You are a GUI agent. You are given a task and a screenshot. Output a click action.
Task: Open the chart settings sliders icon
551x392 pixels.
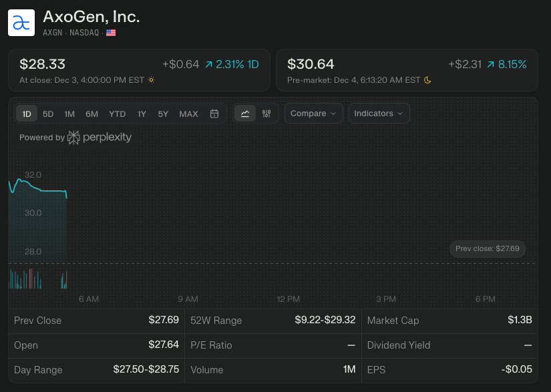[x=266, y=114]
